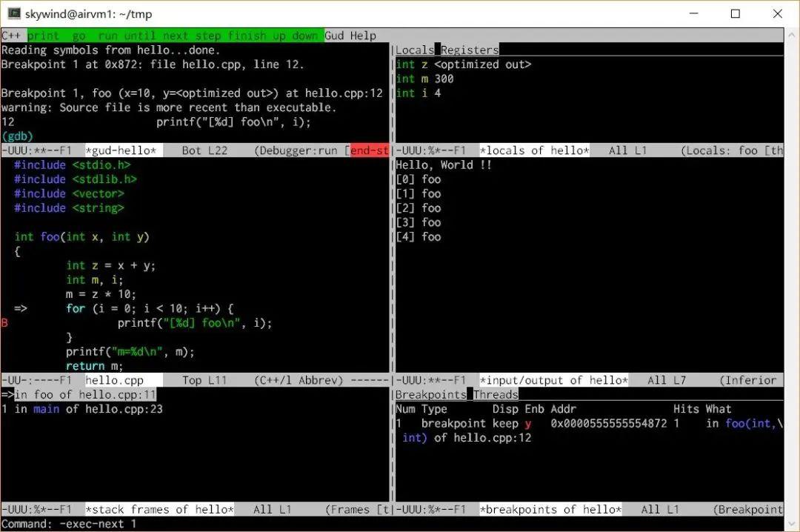Click the hello.cpp buffer name in mode line
This screenshot has height=532, width=800.
(x=114, y=380)
